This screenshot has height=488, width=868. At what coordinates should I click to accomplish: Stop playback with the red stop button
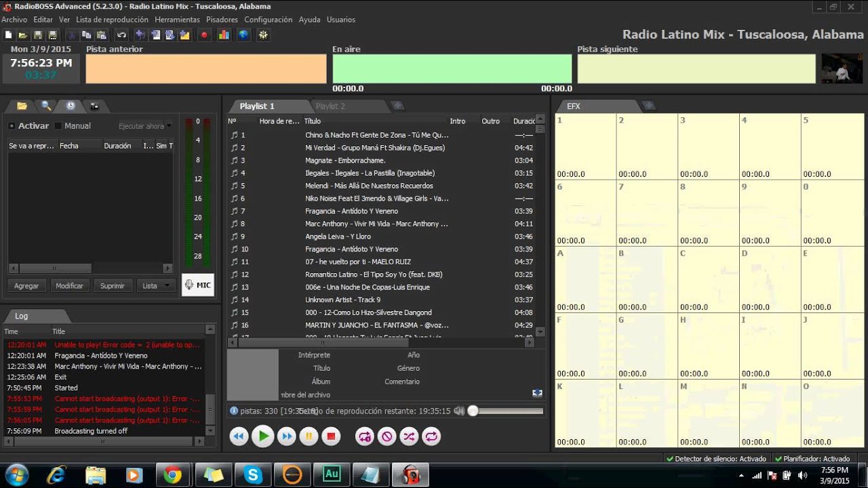click(x=331, y=436)
